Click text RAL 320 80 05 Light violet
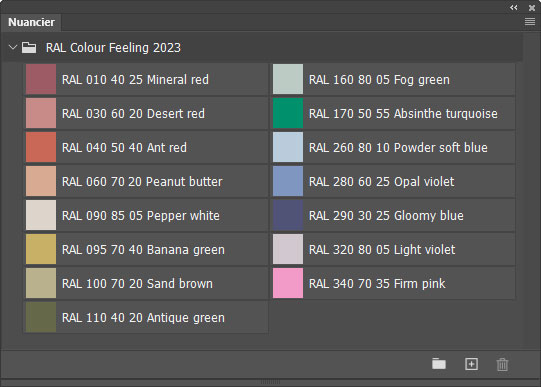The width and height of the screenshot is (541, 387). [382, 250]
